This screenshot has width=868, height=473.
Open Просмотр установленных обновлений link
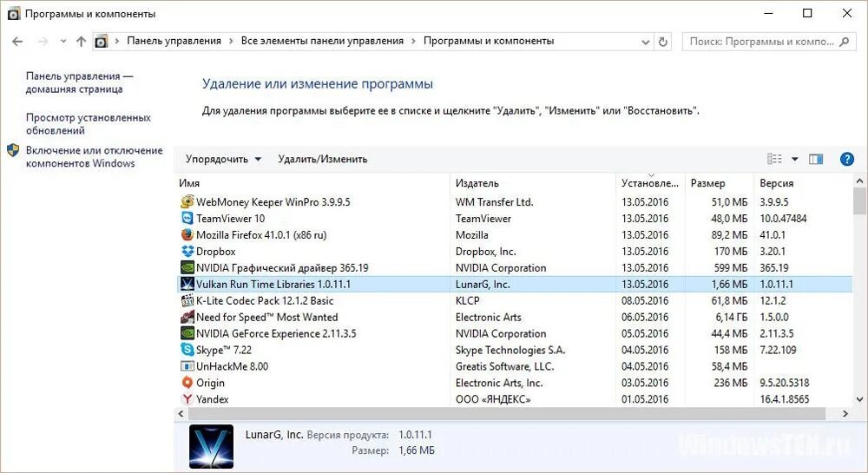click(88, 124)
